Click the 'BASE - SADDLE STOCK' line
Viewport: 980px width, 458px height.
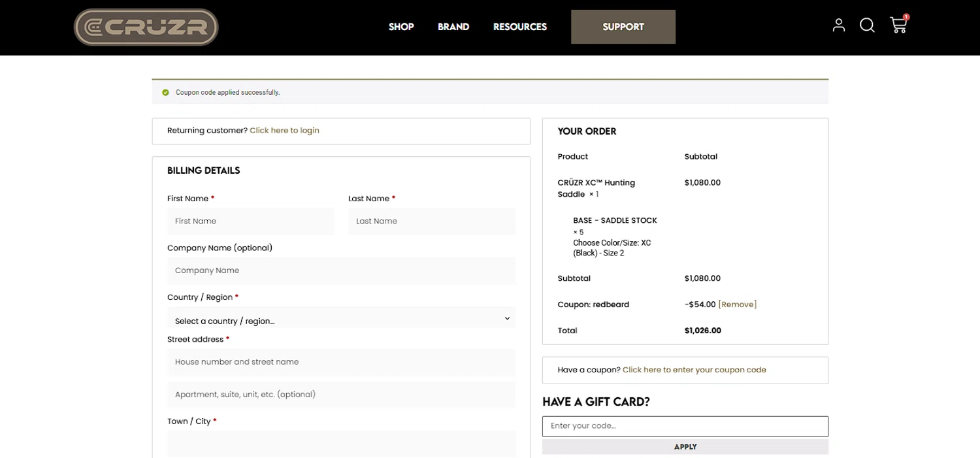pyautogui.click(x=615, y=221)
